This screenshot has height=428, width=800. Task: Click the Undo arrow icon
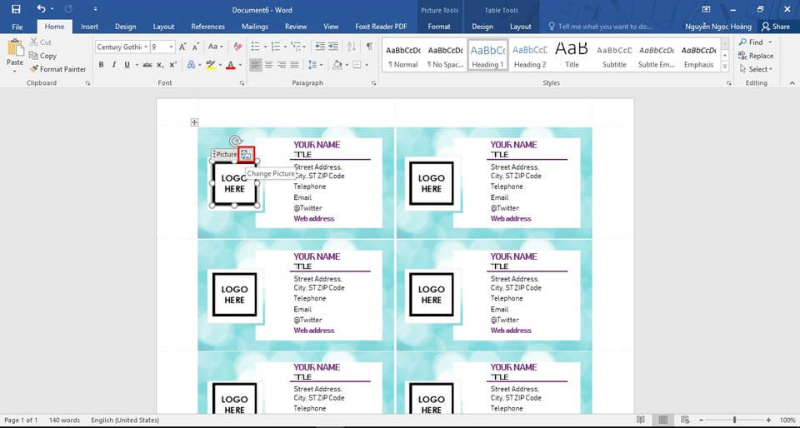pos(41,9)
